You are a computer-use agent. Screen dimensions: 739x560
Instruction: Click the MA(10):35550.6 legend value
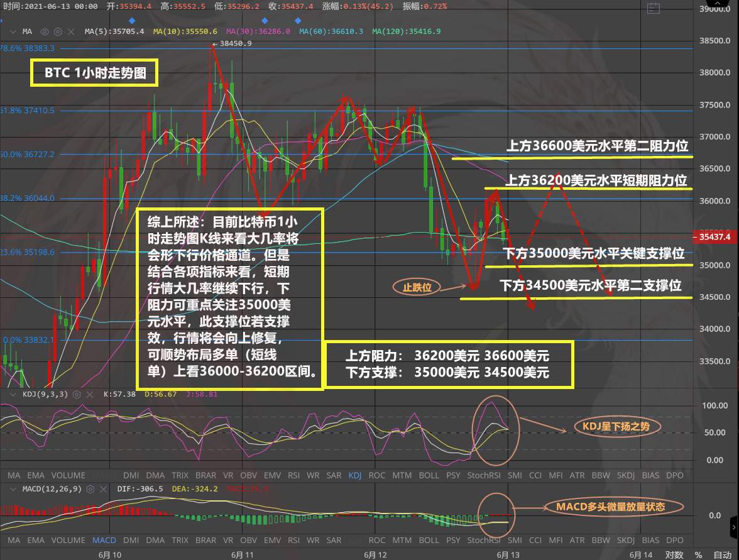coord(185,31)
